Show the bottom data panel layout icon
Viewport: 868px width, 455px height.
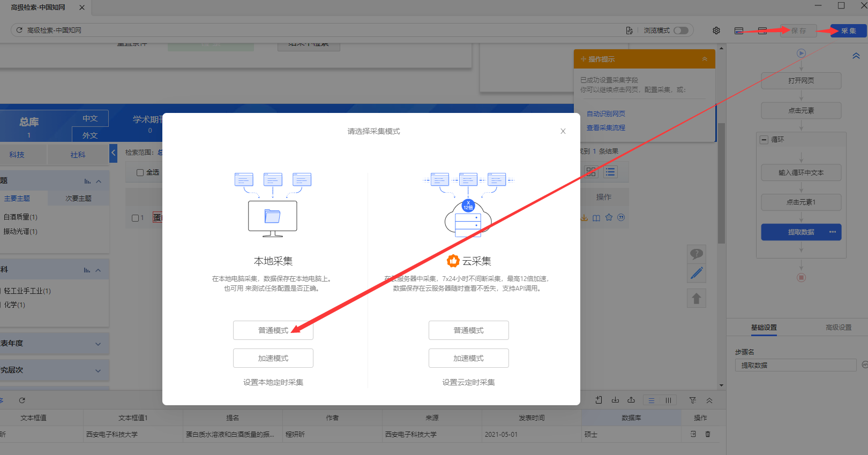(739, 31)
